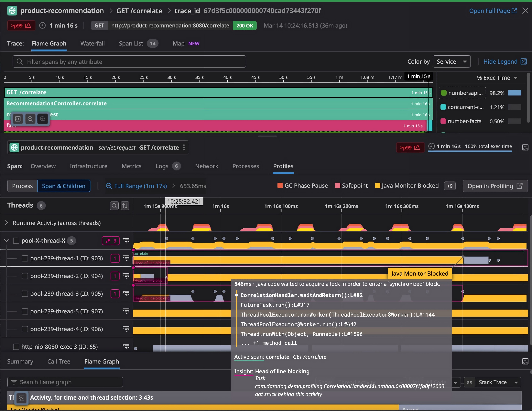Image resolution: width=532 pixels, height=411 pixels.
Task: Open the kebab menu next to GET /correlate span
Action: pyautogui.click(x=184, y=147)
